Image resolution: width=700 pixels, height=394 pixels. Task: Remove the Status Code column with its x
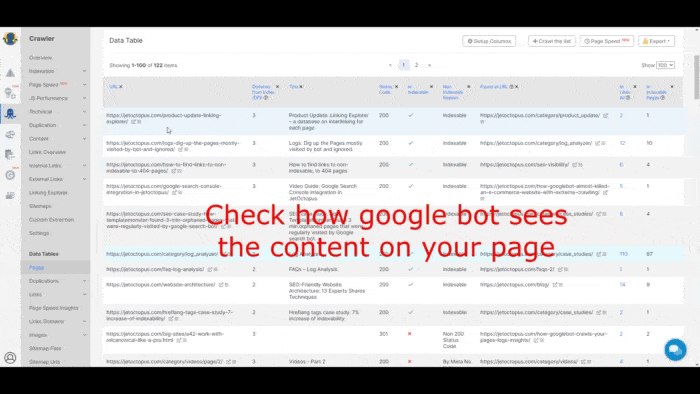pos(396,87)
